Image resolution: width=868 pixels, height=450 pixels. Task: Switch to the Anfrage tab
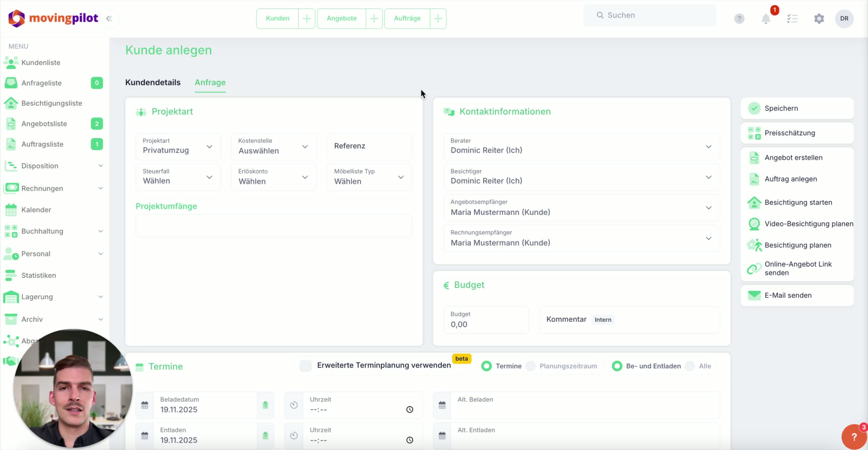click(210, 82)
